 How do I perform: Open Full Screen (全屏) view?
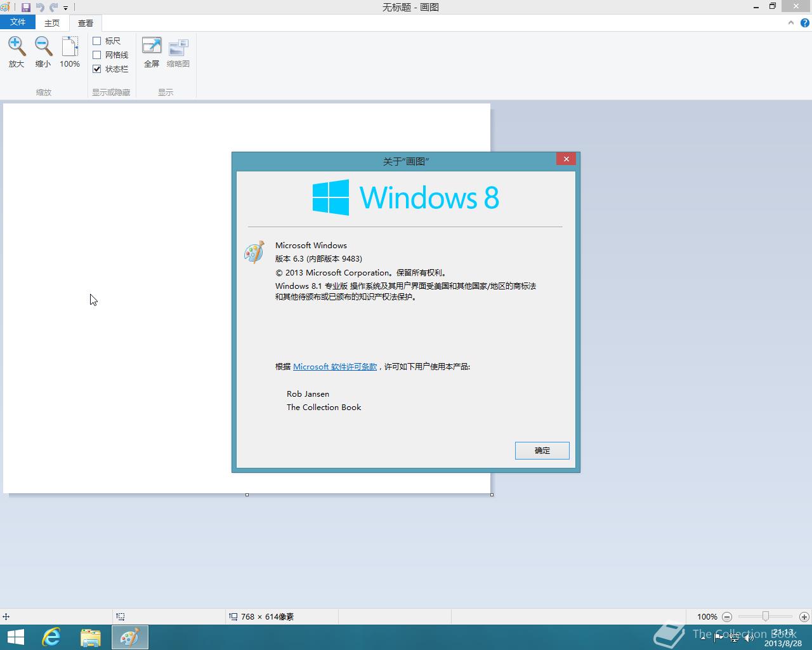point(152,46)
